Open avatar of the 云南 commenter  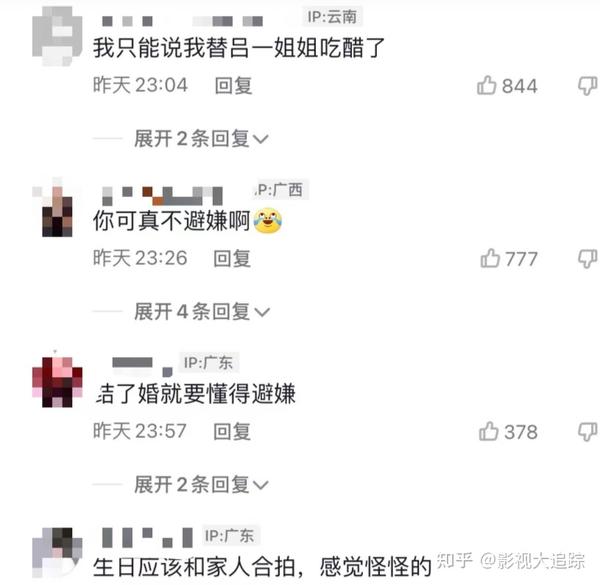tap(57, 36)
